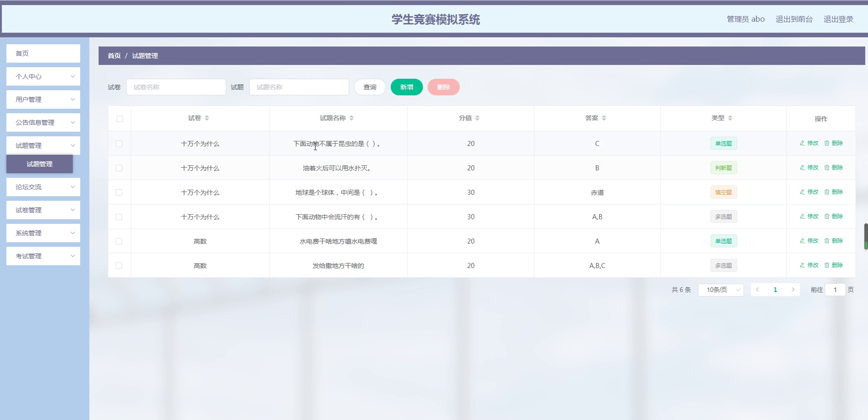Expand 论坛交流 sidebar menu

(43, 187)
